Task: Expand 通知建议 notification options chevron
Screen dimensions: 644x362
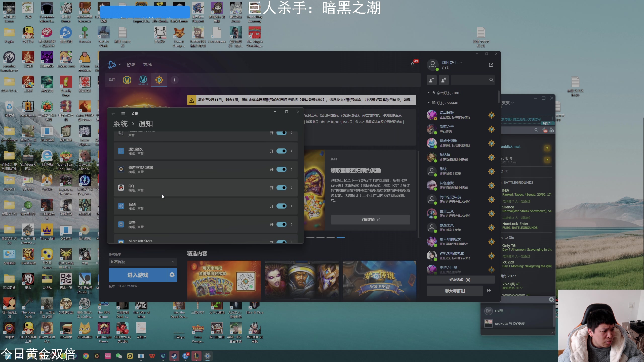Action: pos(292,151)
